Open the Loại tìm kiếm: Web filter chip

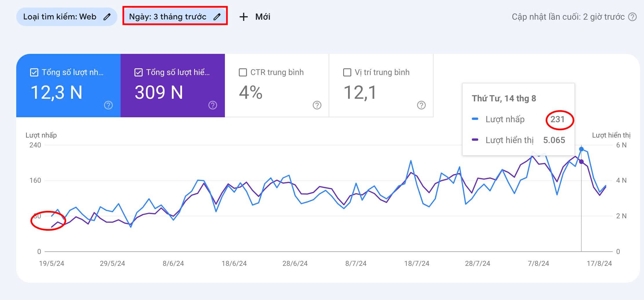tap(67, 17)
